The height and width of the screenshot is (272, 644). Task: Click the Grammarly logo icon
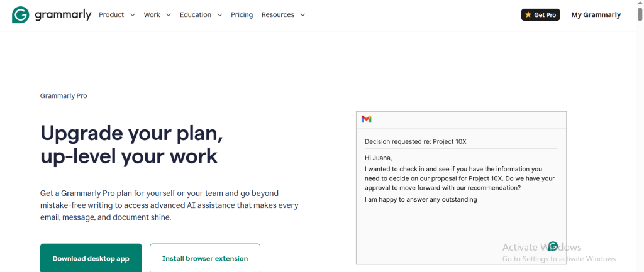coord(21,15)
